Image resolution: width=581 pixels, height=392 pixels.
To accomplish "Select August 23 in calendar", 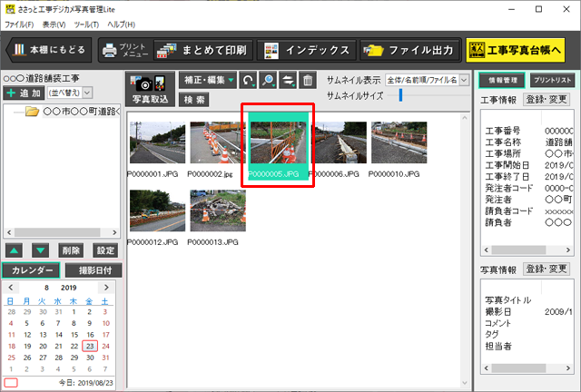I will [90, 346].
